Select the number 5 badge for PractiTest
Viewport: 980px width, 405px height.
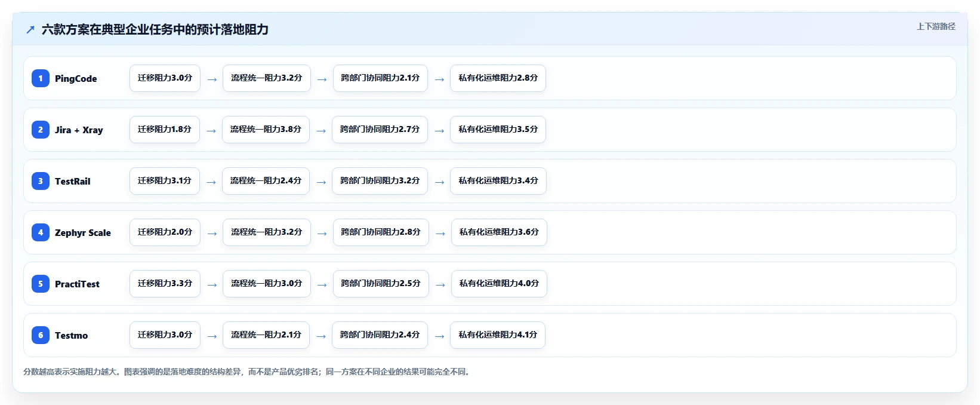(41, 284)
